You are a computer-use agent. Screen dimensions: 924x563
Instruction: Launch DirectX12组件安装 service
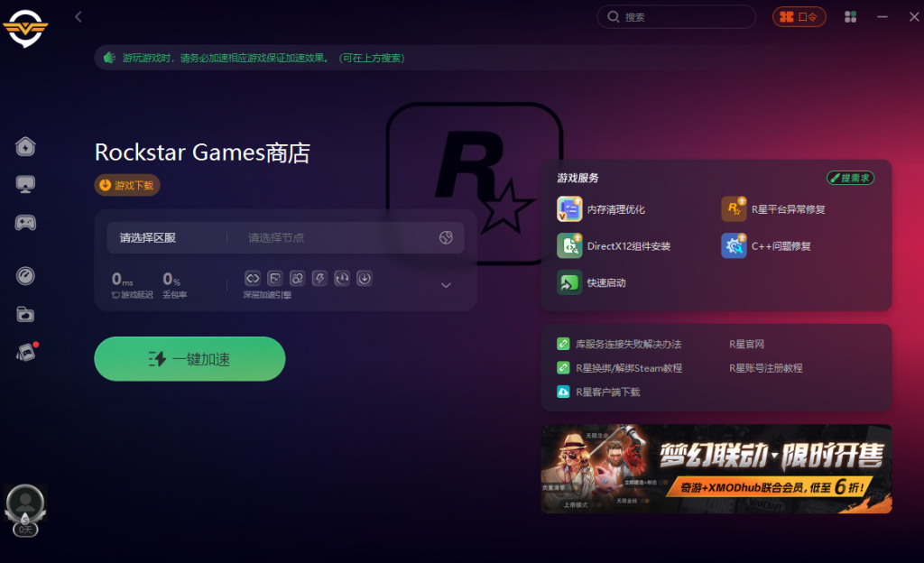[x=614, y=246]
